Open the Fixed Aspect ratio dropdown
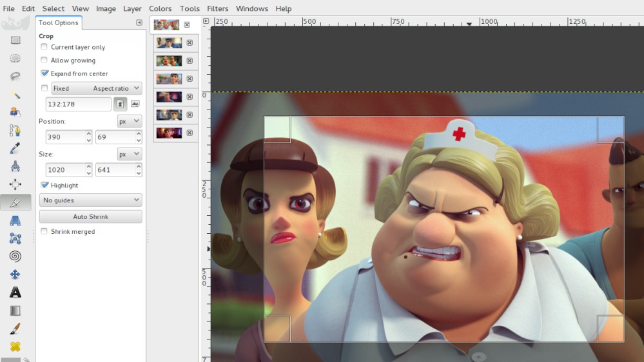 (97, 88)
